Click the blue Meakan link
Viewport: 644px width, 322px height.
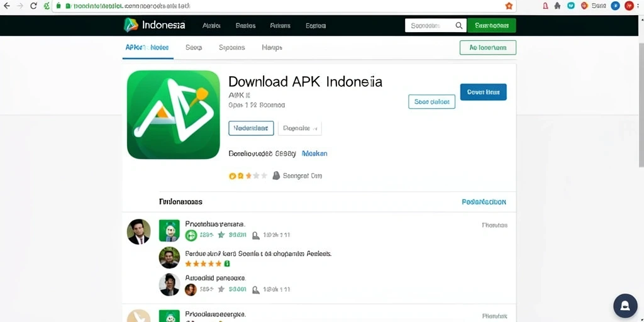pyautogui.click(x=314, y=153)
